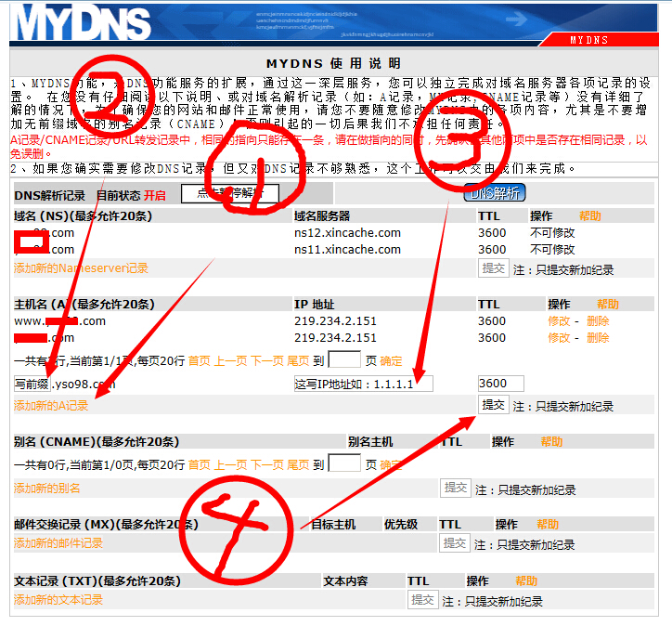Click 添加新的文本记录 link
Viewport: 672px width, 626px height.
(58, 600)
